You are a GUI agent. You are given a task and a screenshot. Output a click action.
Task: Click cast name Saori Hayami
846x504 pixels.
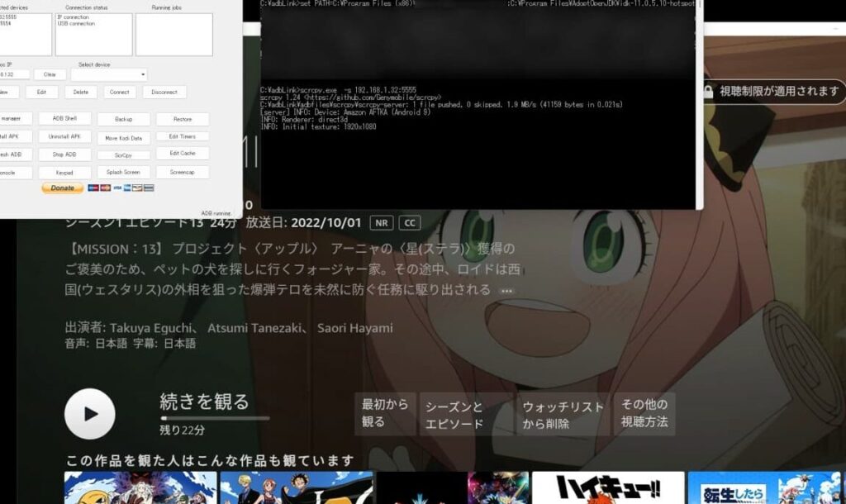click(355, 328)
